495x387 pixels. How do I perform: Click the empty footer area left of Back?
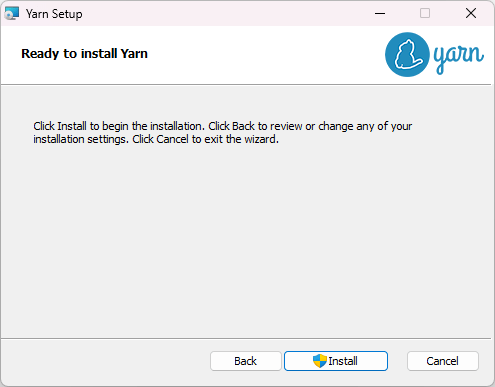105,361
